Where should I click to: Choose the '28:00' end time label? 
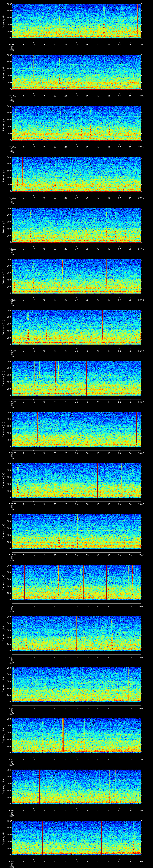[141, 606]
